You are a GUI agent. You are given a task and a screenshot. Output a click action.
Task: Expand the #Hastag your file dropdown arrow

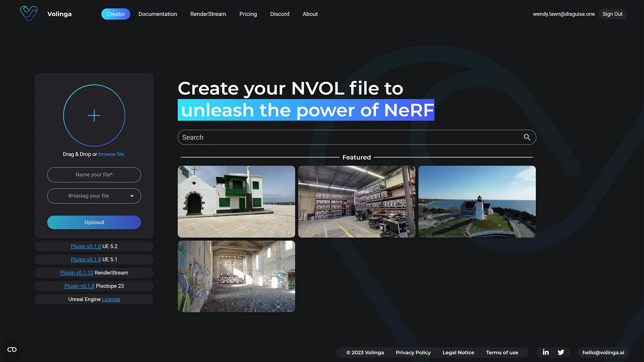[132, 196]
